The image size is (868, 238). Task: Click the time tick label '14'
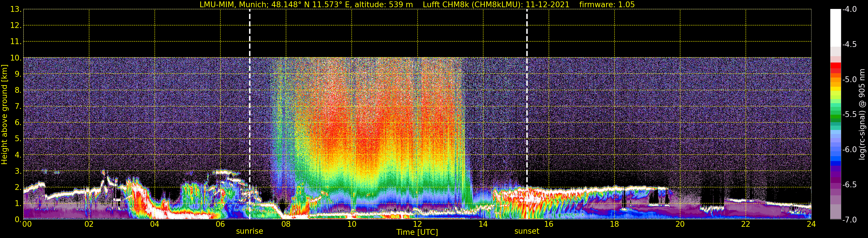coord(483,224)
